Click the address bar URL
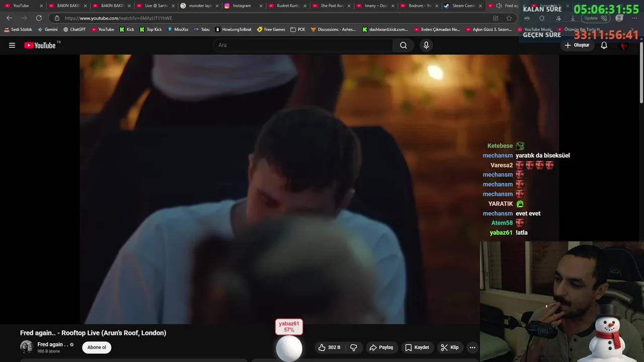This screenshot has height=362, width=644. point(118,18)
